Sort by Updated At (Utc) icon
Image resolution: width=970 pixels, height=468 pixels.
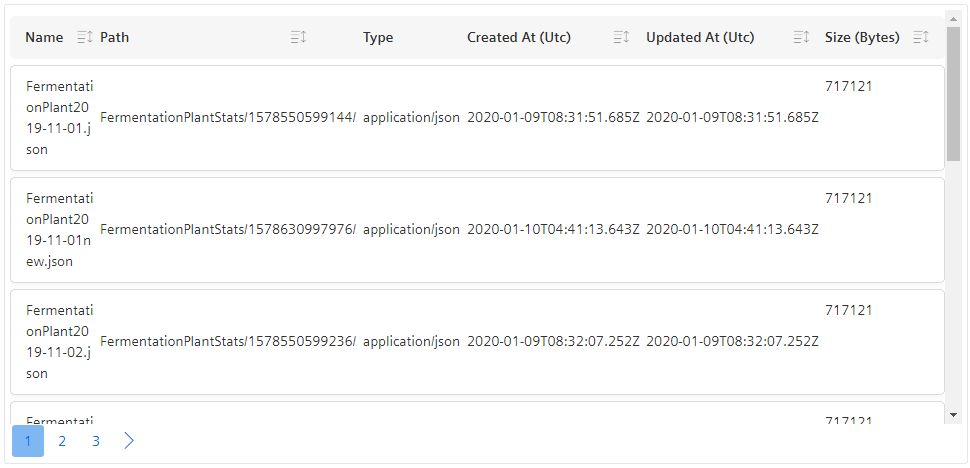801,38
